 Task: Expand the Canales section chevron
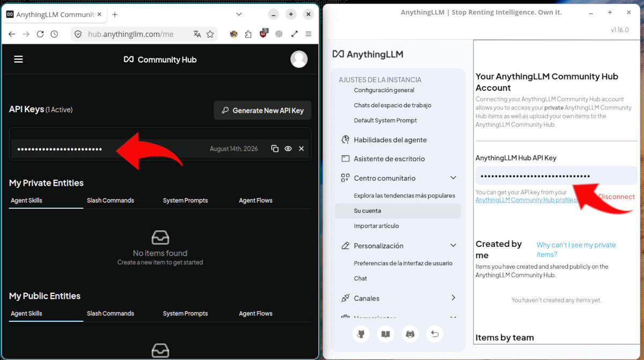(x=453, y=298)
